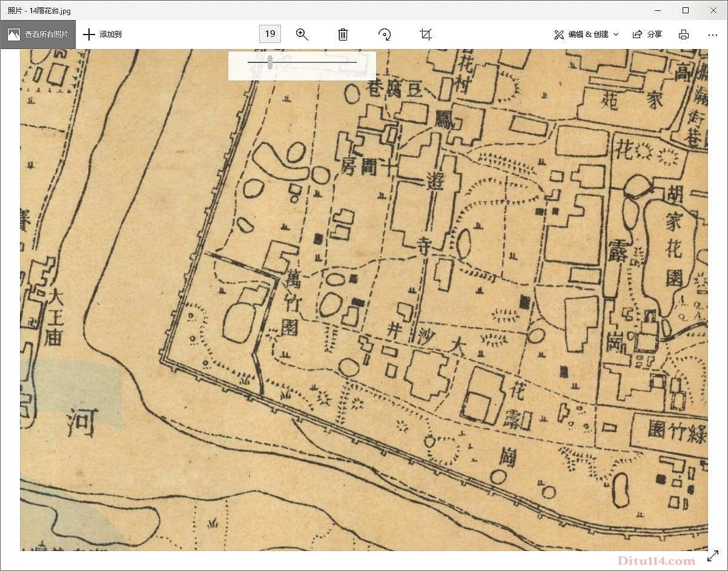The image size is (728, 571).
Task: Click the zoom slider handle
Action: pos(270,62)
